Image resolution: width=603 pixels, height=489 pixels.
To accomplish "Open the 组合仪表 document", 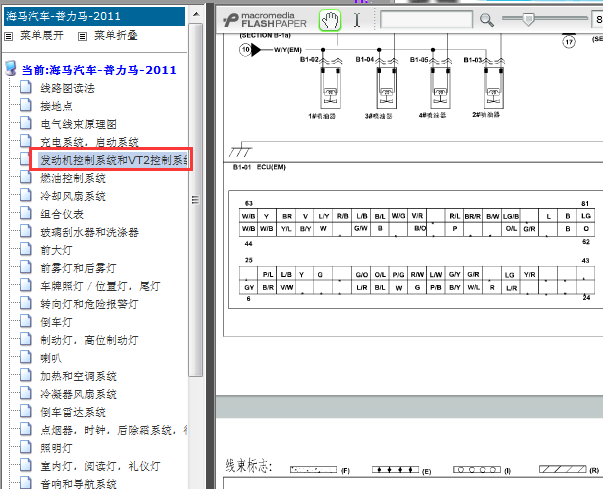I will tap(62, 214).
